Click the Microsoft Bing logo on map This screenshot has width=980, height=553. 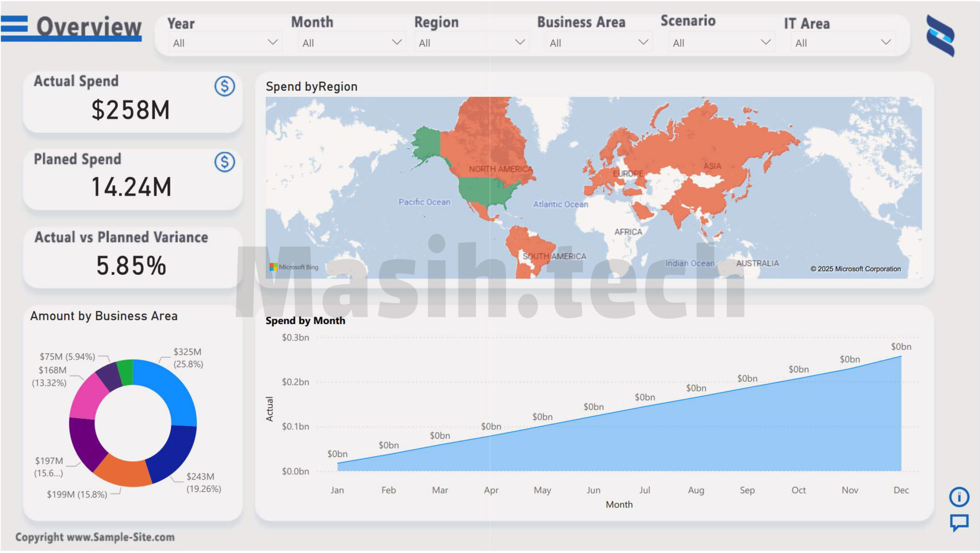(x=294, y=267)
